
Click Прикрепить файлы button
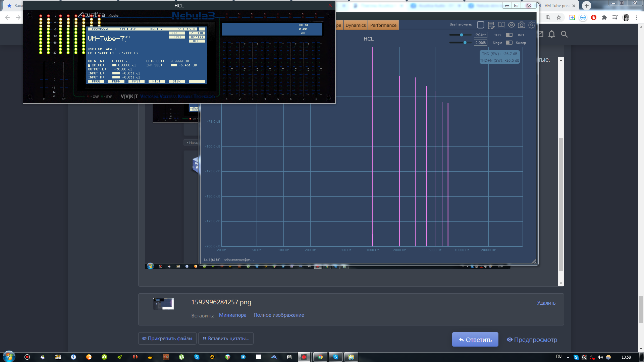pyautogui.click(x=167, y=339)
